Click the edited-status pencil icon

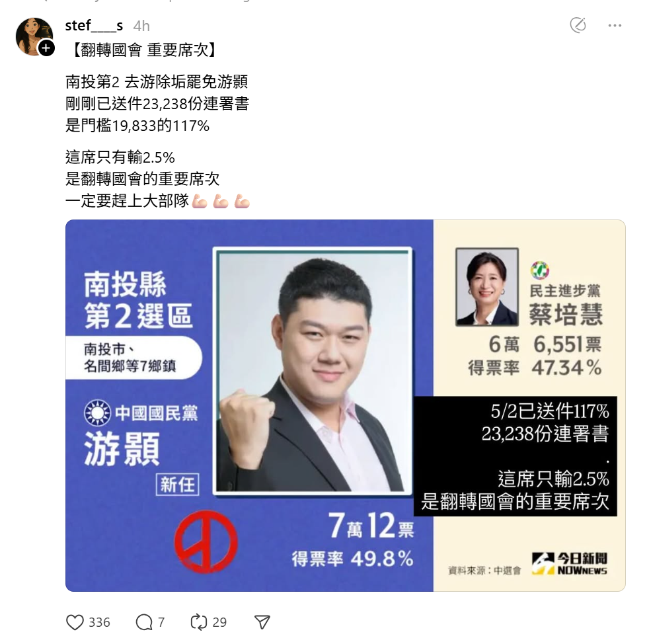578,25
